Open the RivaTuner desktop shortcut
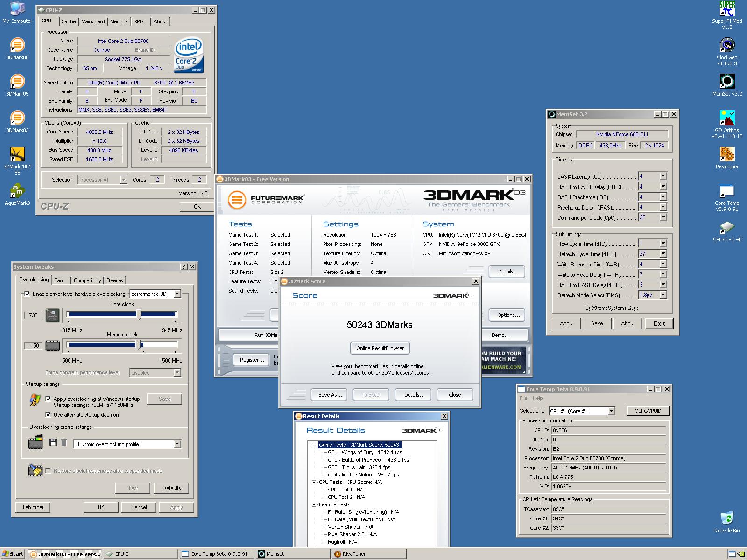747x560 pixels. (727, 158)
